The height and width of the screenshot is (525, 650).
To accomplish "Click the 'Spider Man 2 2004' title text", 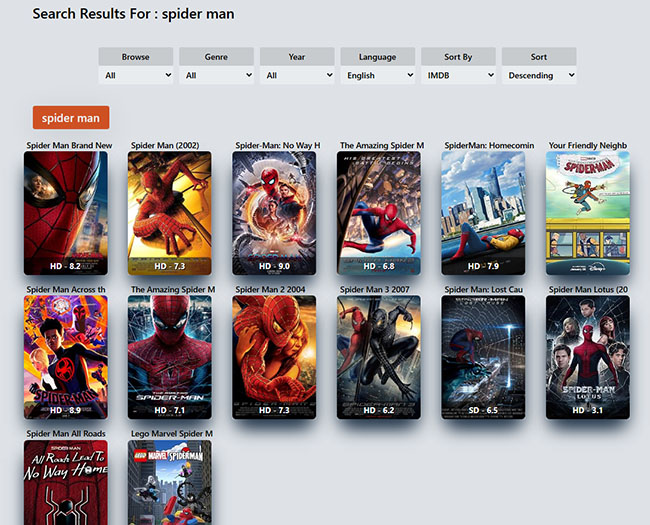I will click(270, 289).
